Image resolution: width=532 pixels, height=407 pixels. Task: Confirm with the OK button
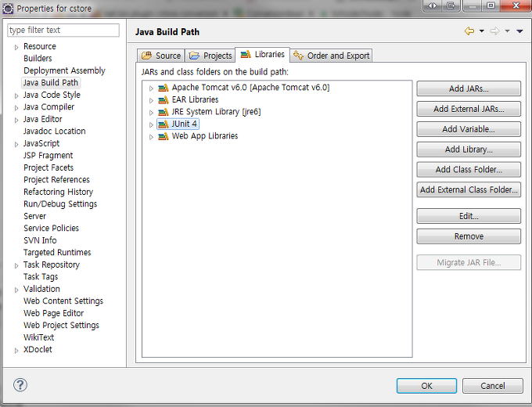pyautogui.click(x=426, y=386)
